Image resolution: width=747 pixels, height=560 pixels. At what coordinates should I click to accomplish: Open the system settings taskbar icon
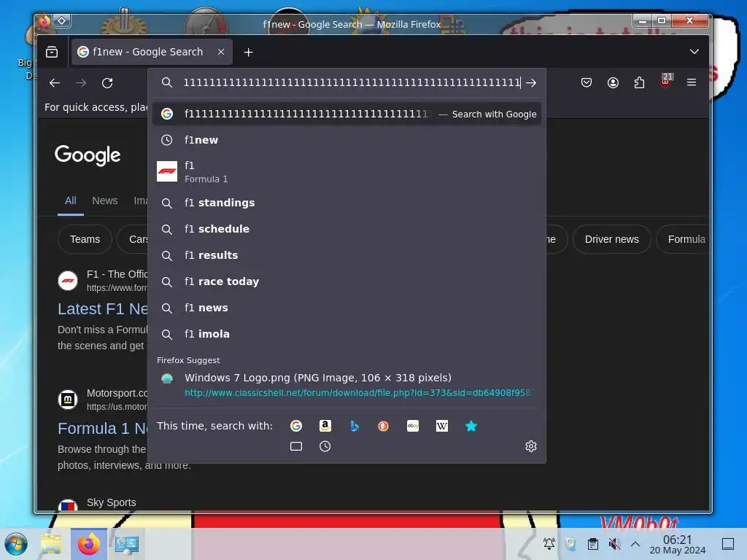coord(127,544)
